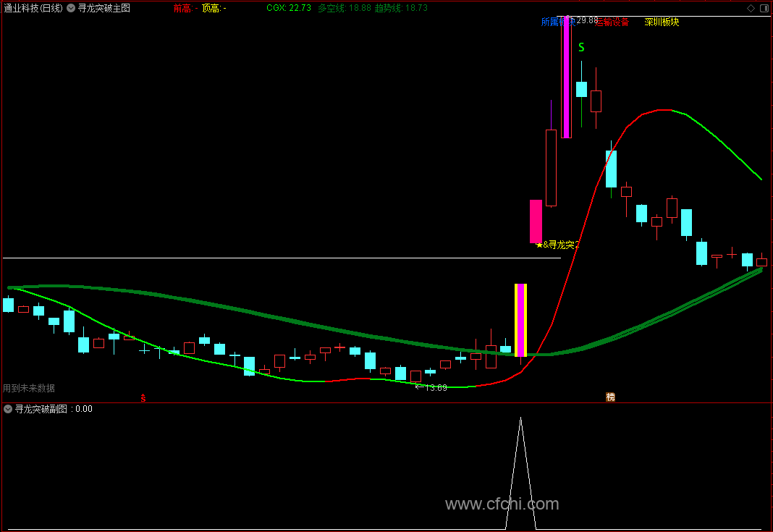Click the diamond icon at top right

coord(751,8)
